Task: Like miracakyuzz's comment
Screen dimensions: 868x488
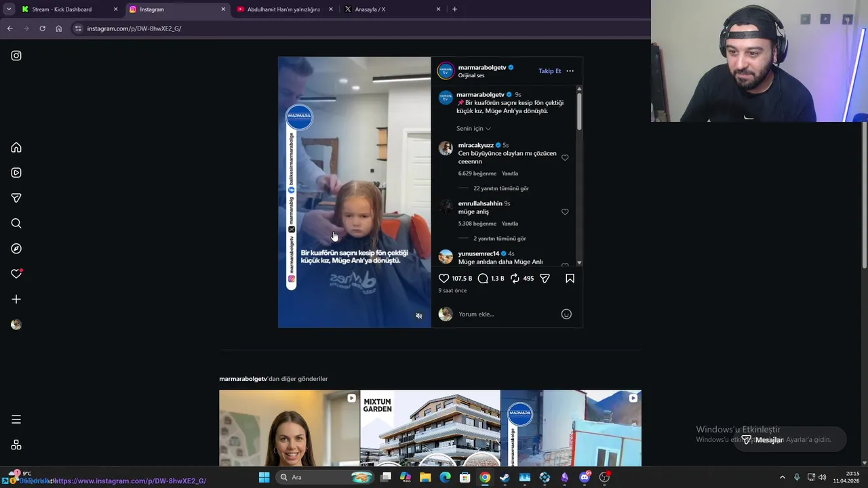Action: [565, 158]
